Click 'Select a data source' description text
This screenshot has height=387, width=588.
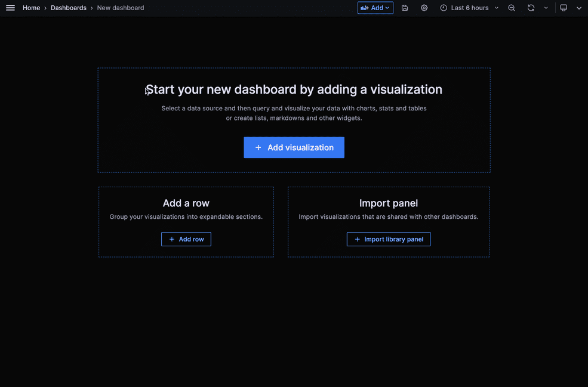294,113
